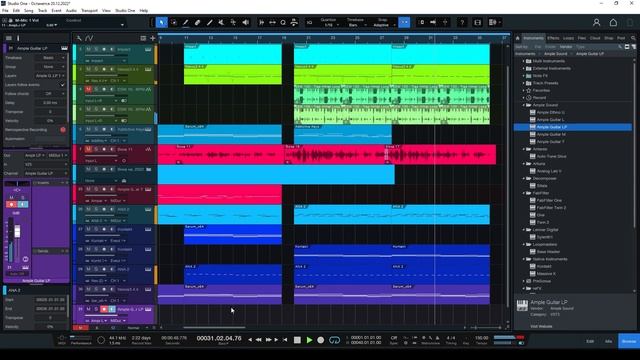Image resolution: width=640 pixels, height=360 pixels.
Task: Open the Audio menu
Action: [71, 10]
